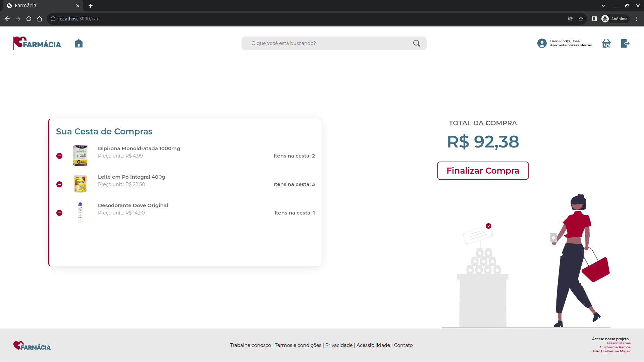Open the tab search dropdown chevron
Image resolution: width=644 pixels, height=362 pixels.
coord(603,6)
